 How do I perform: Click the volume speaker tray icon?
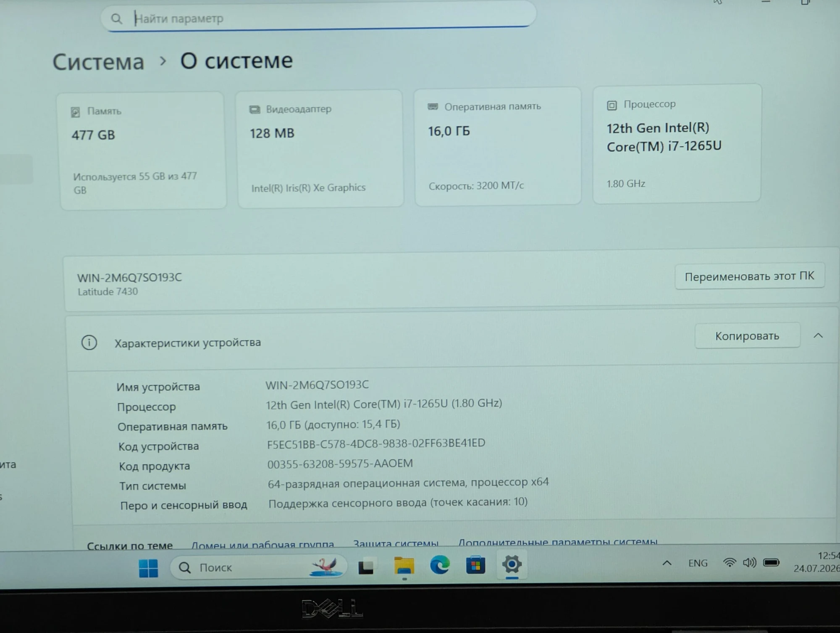coord(750,562)
